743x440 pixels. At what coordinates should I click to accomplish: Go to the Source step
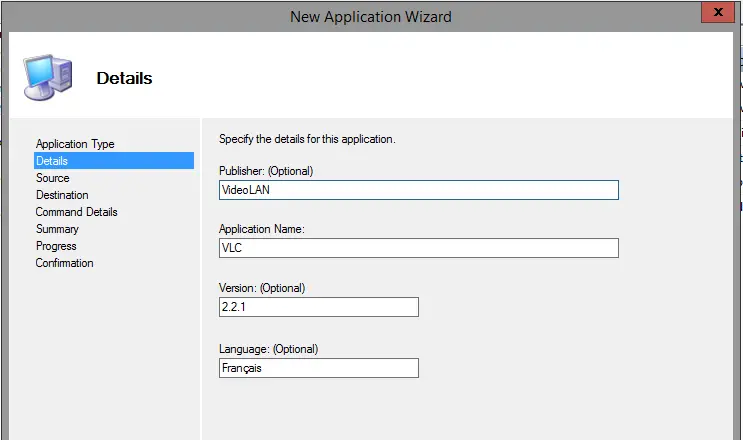53,178
